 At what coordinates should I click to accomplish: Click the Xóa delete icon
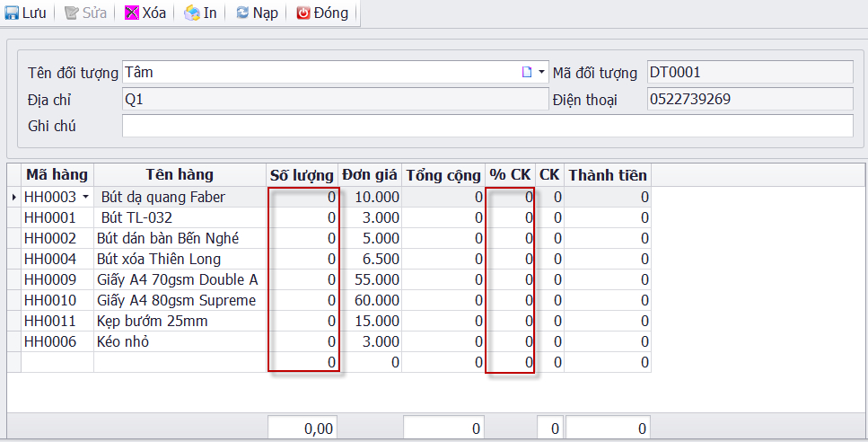(132, 13)
